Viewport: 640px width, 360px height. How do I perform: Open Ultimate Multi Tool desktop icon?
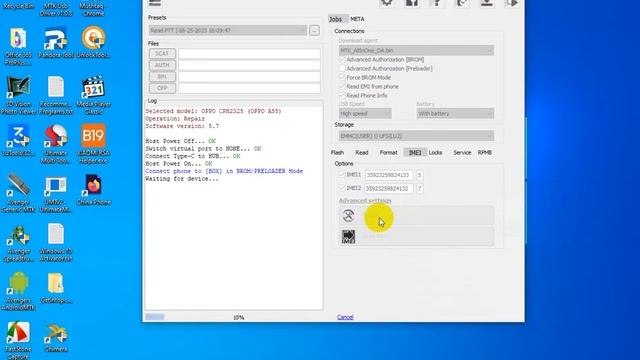coord(56,144)
